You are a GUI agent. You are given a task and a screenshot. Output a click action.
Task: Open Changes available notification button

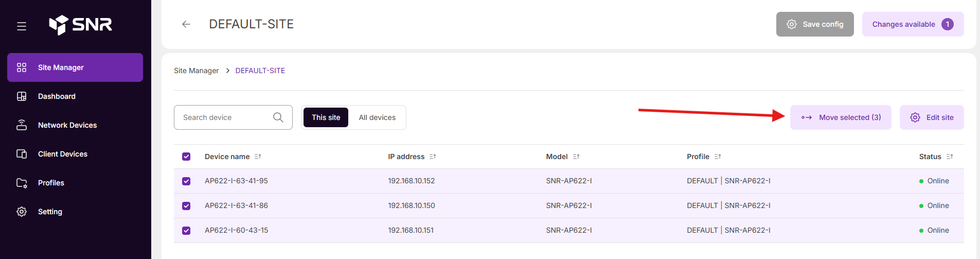(x=913, y=24)
